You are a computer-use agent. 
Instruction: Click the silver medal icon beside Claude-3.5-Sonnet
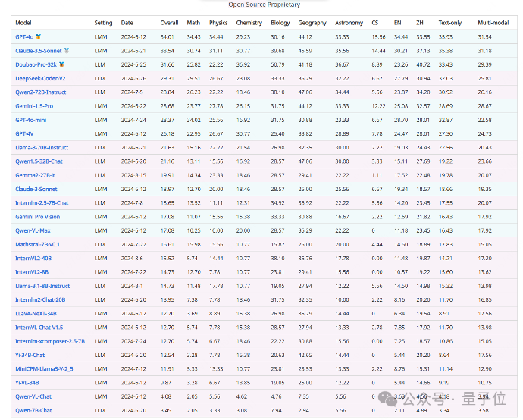coord(67,51)
